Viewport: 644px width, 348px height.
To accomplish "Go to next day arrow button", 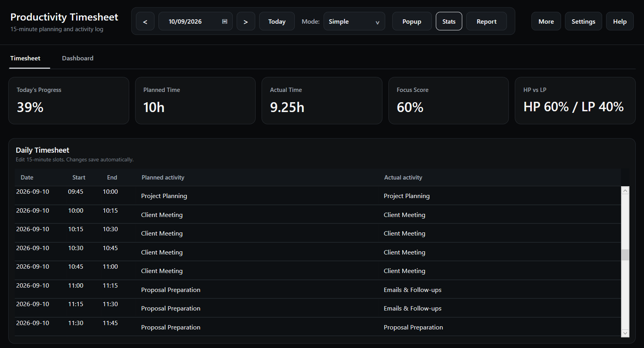I will [246, 21].
